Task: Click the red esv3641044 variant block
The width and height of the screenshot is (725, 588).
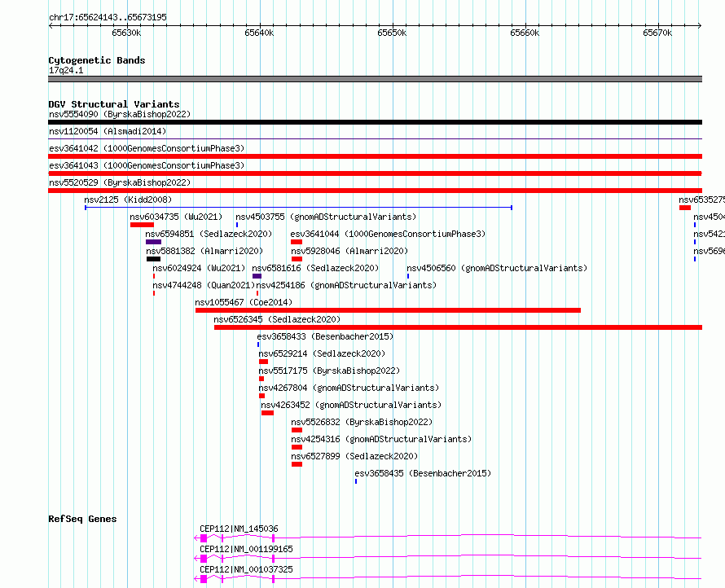Action: pos(297,242)
